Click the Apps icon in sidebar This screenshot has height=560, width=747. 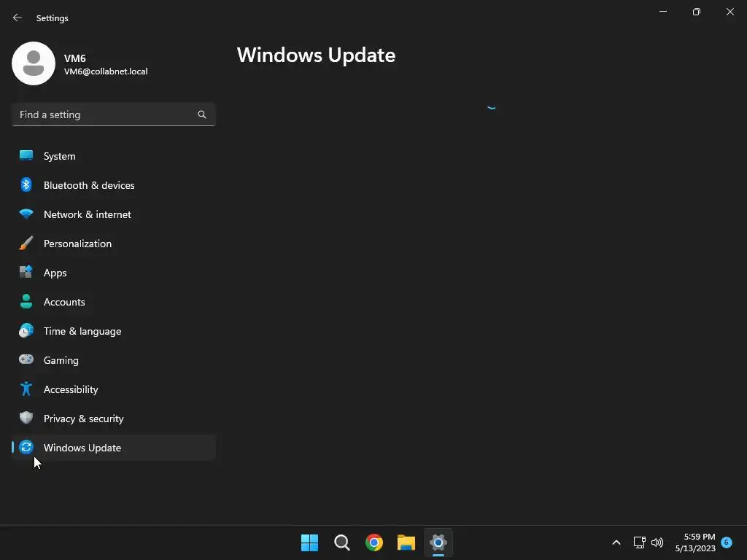coord(26,273)
